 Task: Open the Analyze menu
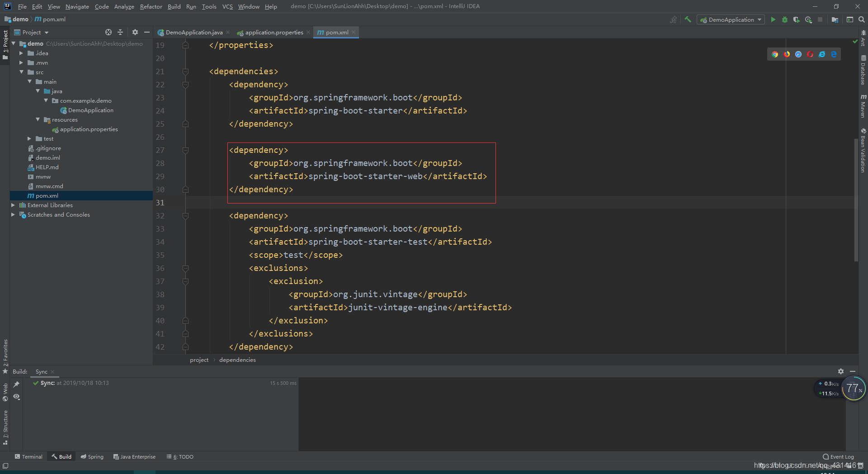click(124, 6)
